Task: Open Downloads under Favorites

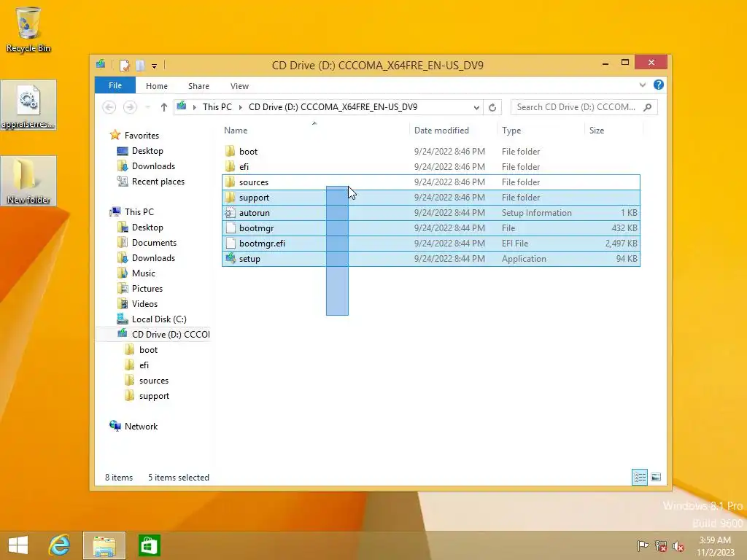Action: pyautogui.click(x=153, y=166)
